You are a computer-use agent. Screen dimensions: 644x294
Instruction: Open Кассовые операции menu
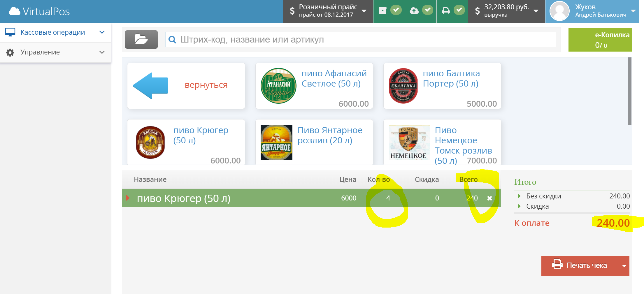(55, 33)
